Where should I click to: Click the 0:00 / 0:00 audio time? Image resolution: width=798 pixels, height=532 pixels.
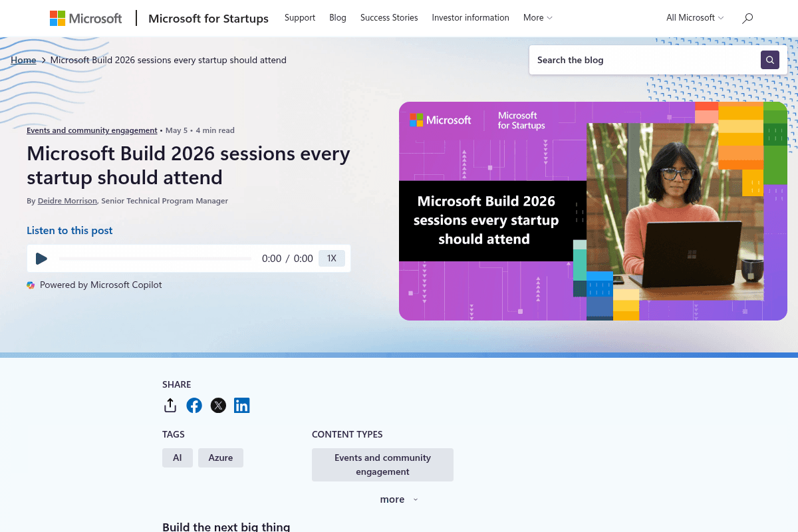tap(287, 259)
